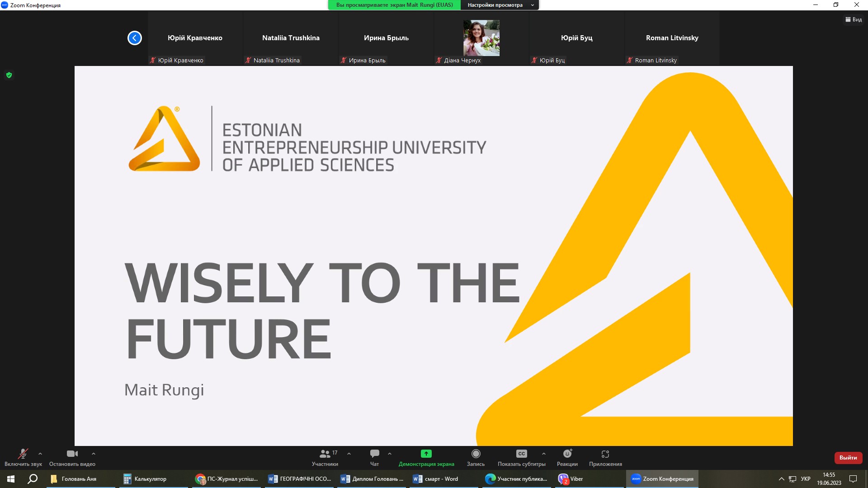The image size is (868, 488).
Task: Open clock and date 14:55
Action: point(829,479)
